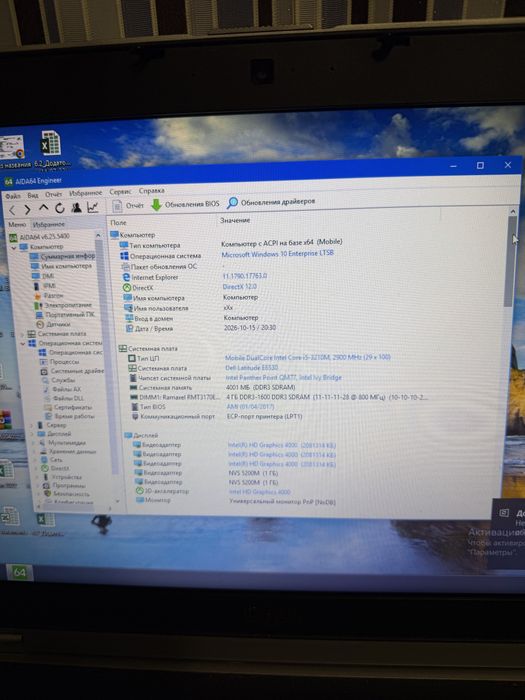The image size is (525, 700).
Task: Click the Дата / Время icon
Action: point(129,329)
